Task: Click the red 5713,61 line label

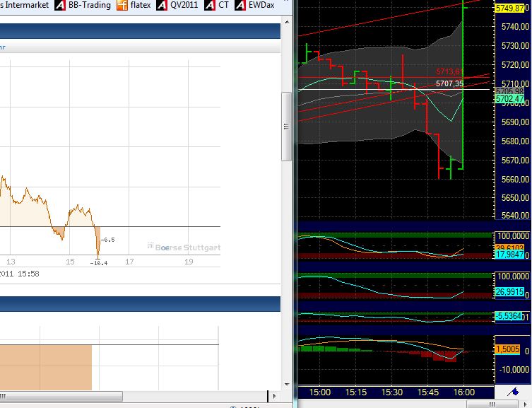Action: (449, 71)
